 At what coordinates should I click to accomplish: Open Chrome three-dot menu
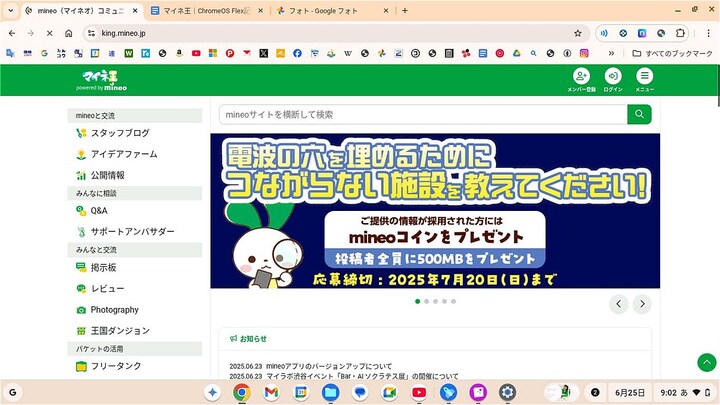709,33
